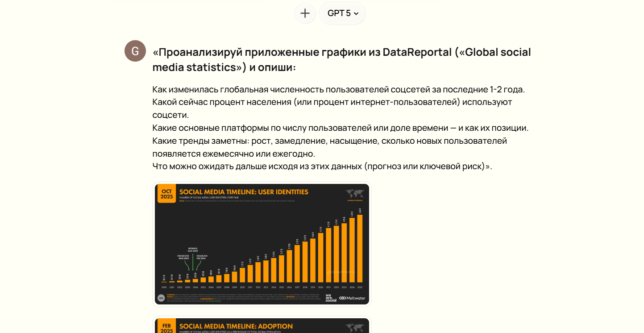This screenshot has height=333, width=644.
Task: Click the user avatar with letter G
Action: [x=135, y=51]
